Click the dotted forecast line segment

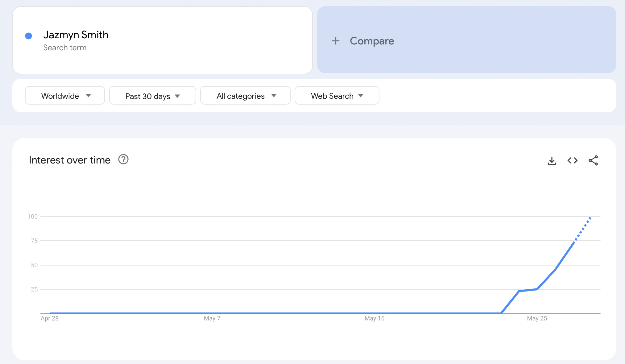tap(582, 229)
